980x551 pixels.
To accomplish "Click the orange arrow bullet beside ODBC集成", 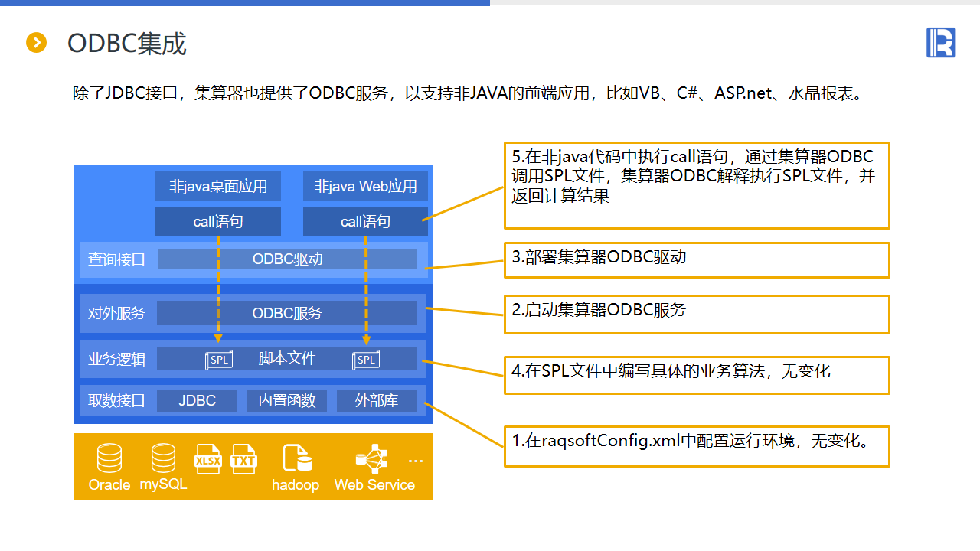I will pyautogui.click(x=37, y=43).
